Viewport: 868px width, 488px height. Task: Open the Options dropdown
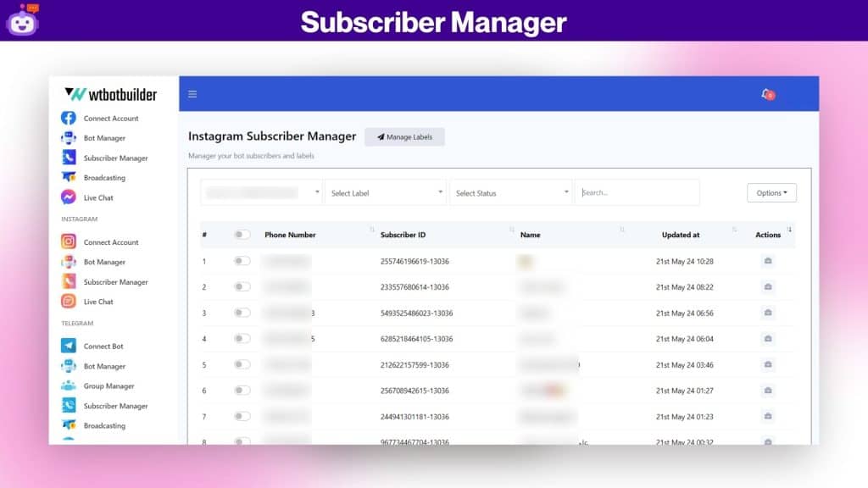click(771, 192)
